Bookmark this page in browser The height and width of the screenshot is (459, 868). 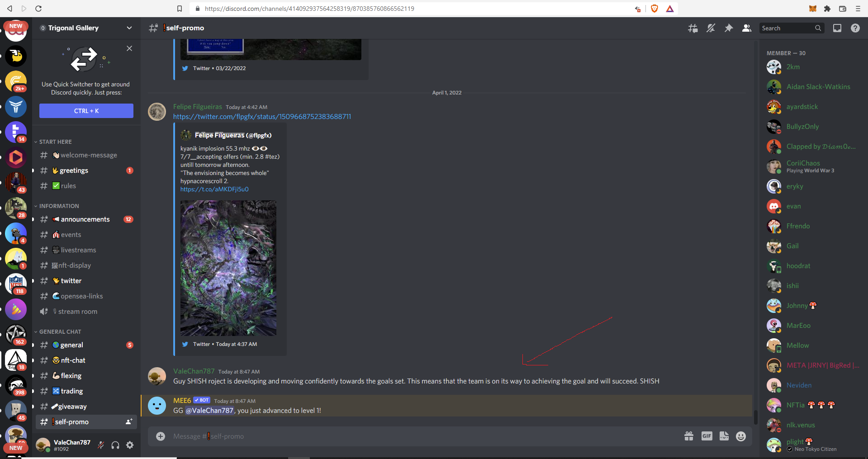point(180,9)
